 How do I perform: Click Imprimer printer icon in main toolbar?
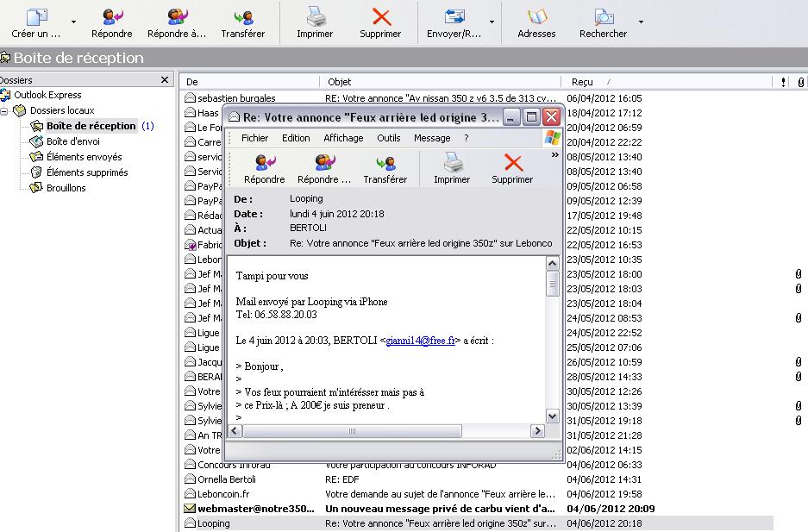pyautogui.click(x=315, y=17)
